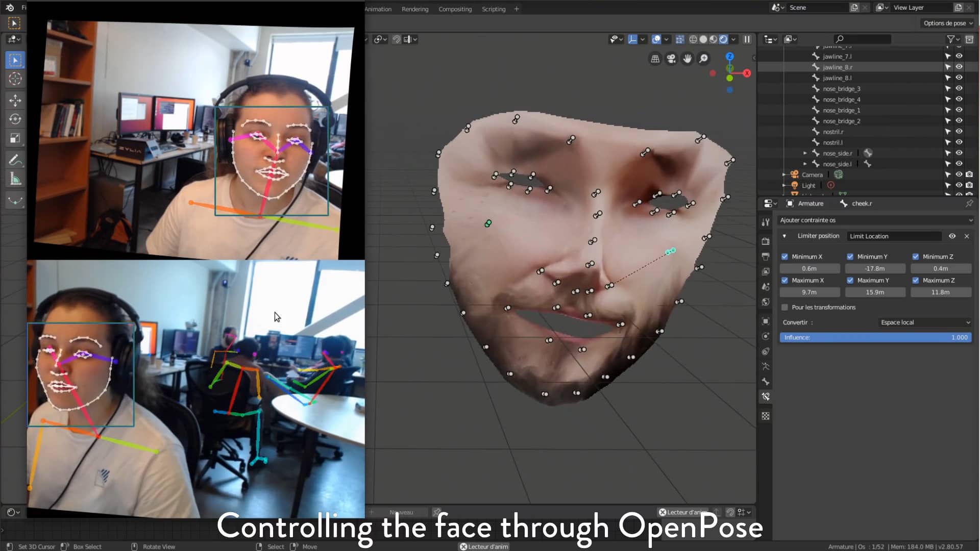Switch to the Compositing workspace tab
This screenshot has width=980, height=551.
(x=454, y=9)
